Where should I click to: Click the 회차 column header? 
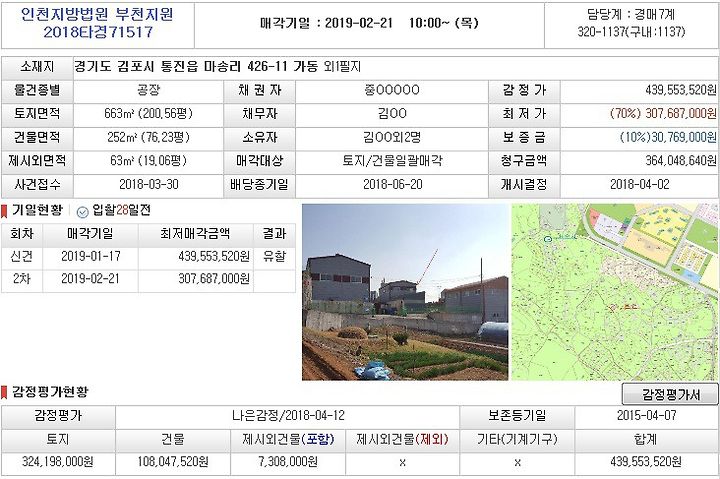22,234
